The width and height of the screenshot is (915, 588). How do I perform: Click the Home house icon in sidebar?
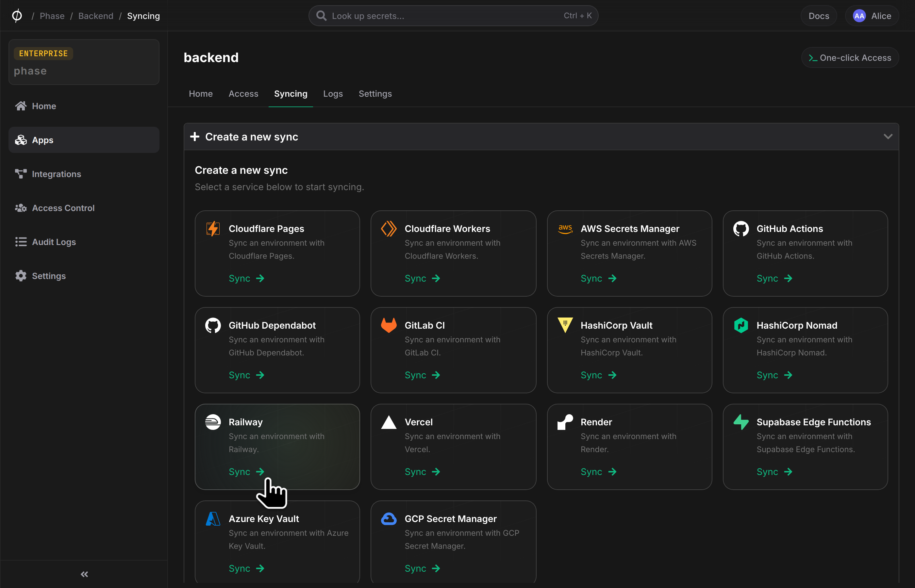21,106
